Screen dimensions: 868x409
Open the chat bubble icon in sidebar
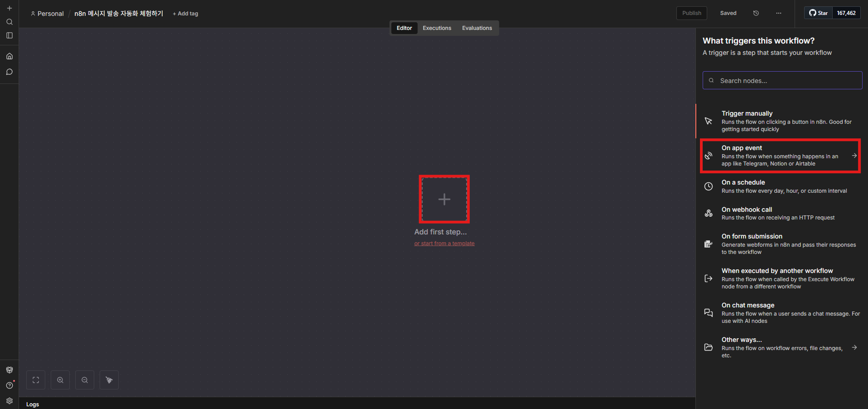coord(10,72)
